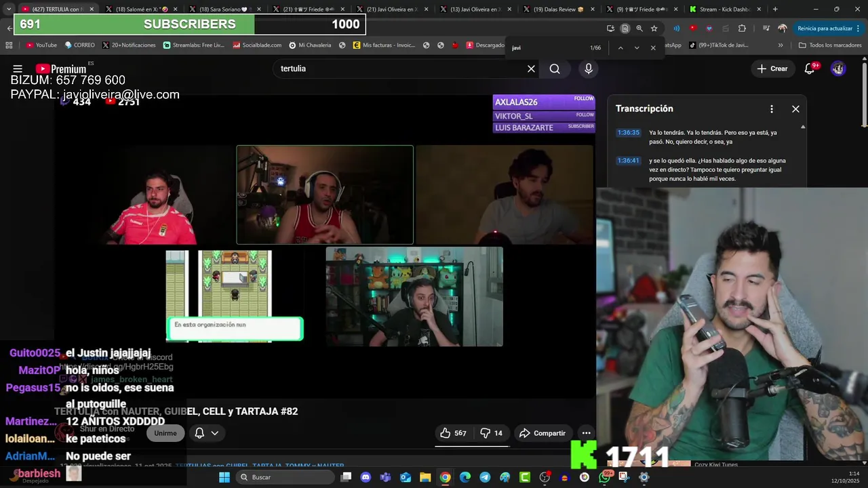Image resolution: width=868 pixels, height=488 pixels.
Task: Open the transcript panel three-dot options
Action: click(772, 108)
